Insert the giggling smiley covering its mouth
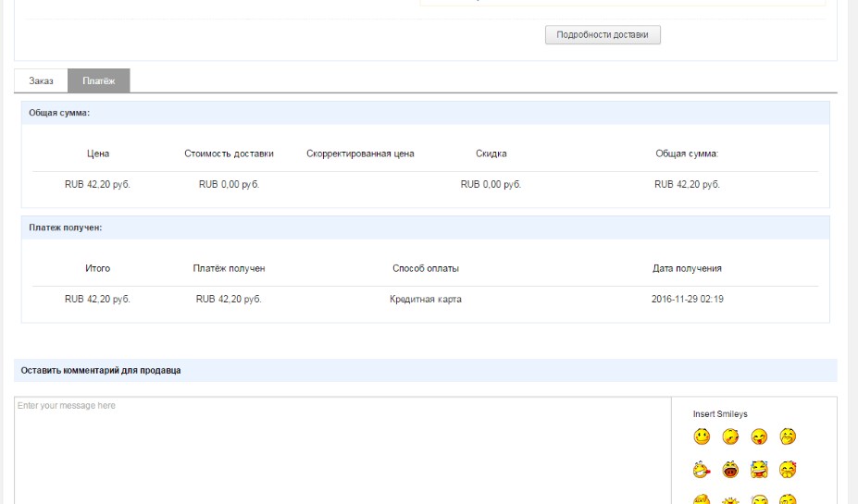Screen dimensions: 858x504 coord(788,436)
